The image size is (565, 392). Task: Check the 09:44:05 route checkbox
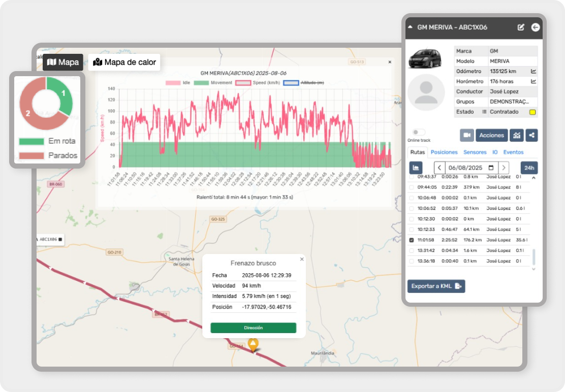click(x=412, y=187)
